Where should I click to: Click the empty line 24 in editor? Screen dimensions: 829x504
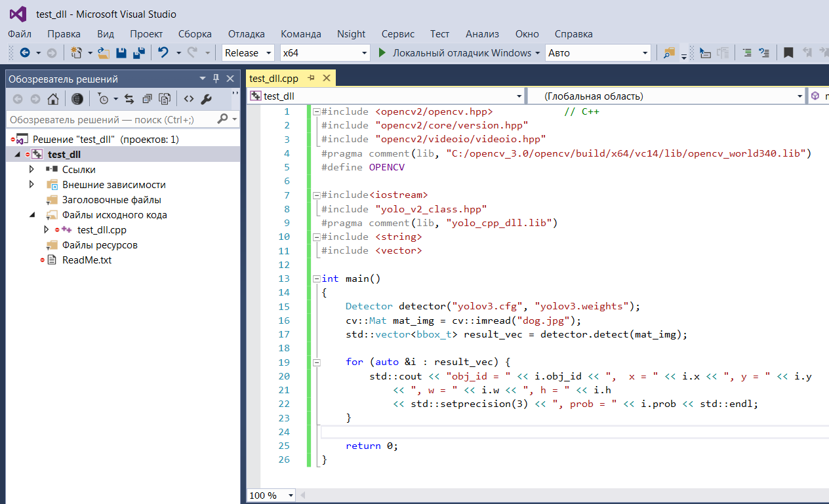pos(574,432)
